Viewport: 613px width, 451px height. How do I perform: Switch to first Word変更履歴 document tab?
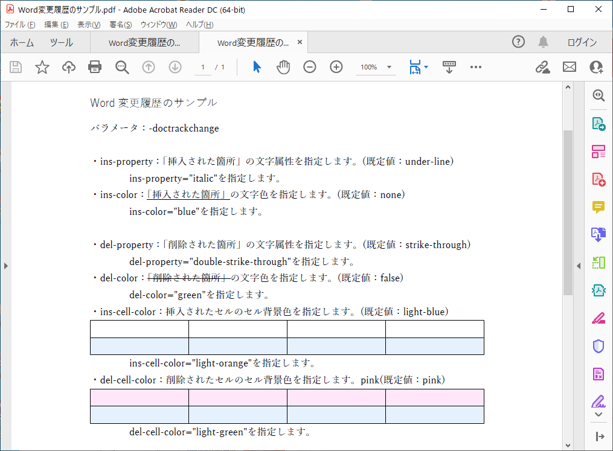pos(144,43)
